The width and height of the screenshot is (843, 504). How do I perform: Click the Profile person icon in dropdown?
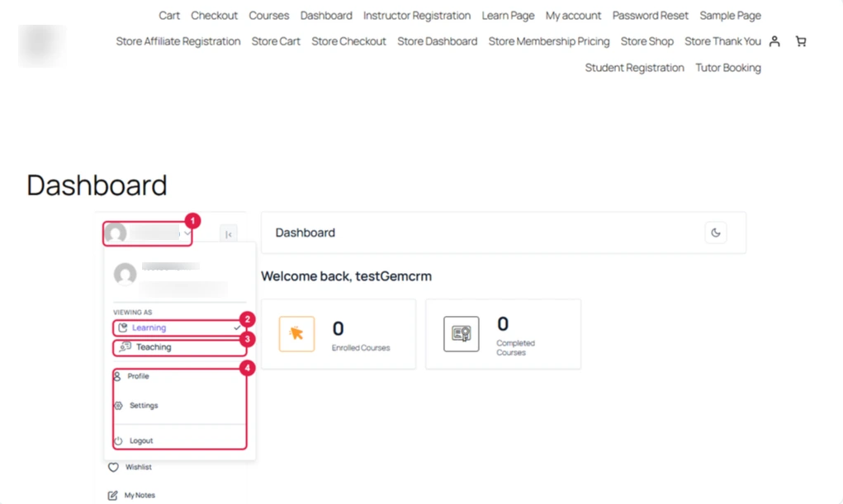tap(117, 376)
